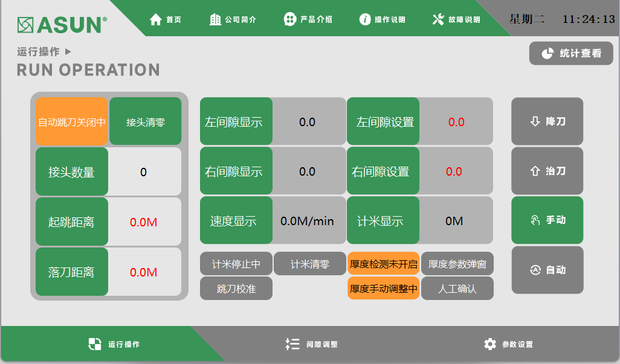Switch to 自动 automatic mode
Viewport: 620px width, 364px height.
click(547, 270)
